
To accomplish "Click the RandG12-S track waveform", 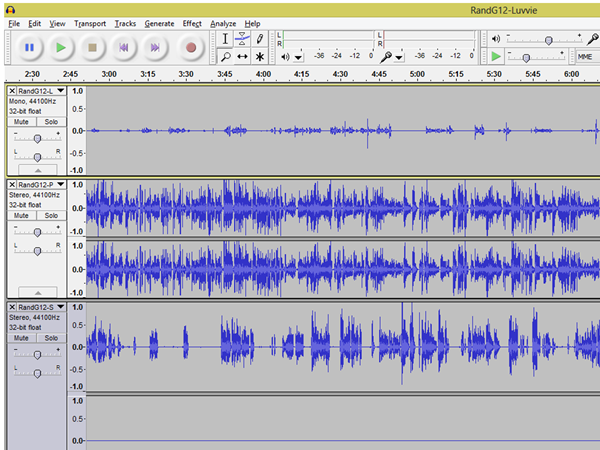I will coord(343,347).
